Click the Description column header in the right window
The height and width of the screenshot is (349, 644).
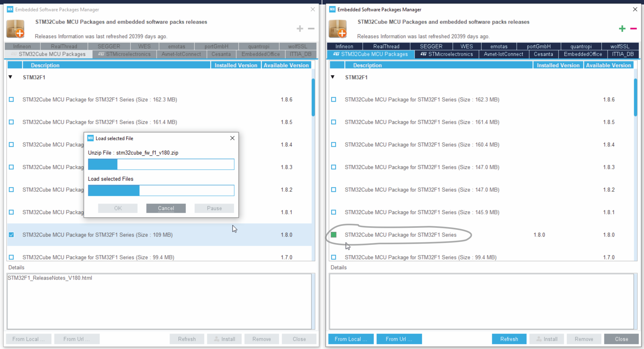439,65
